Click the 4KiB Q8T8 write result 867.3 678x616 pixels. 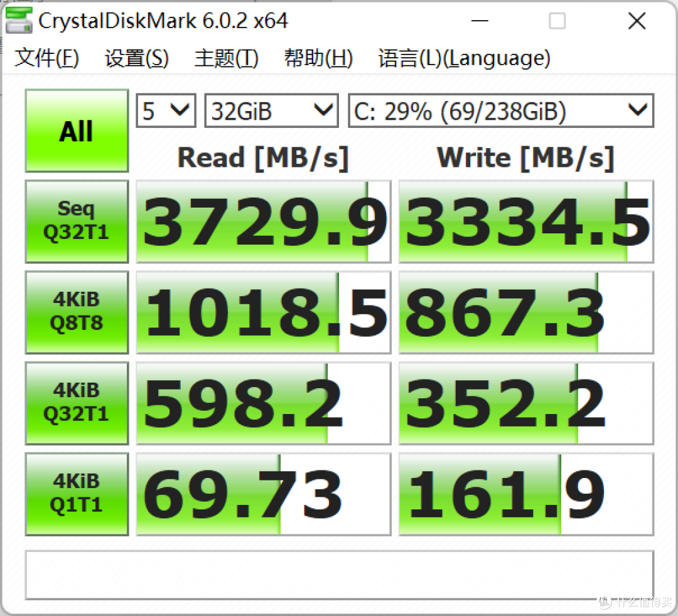pyautogui.click(x=526, y=312)
